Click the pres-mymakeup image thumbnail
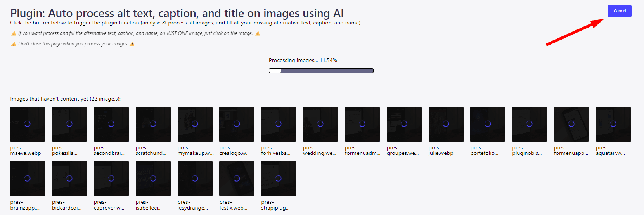644x215 pixels. [x=195, y=124]
